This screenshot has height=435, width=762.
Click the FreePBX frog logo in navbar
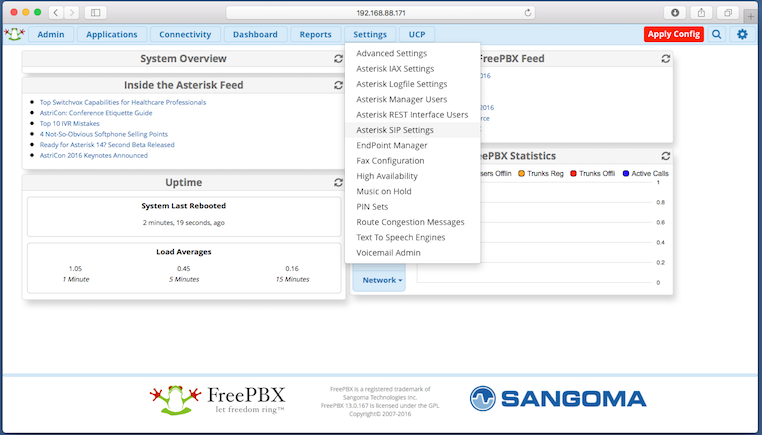pos(15,34)
